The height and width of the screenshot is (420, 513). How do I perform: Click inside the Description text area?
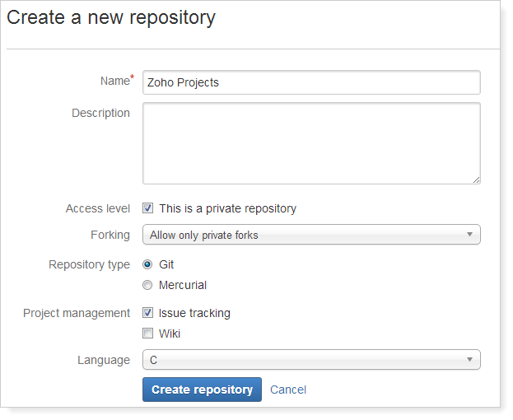(x=311, y=143)
